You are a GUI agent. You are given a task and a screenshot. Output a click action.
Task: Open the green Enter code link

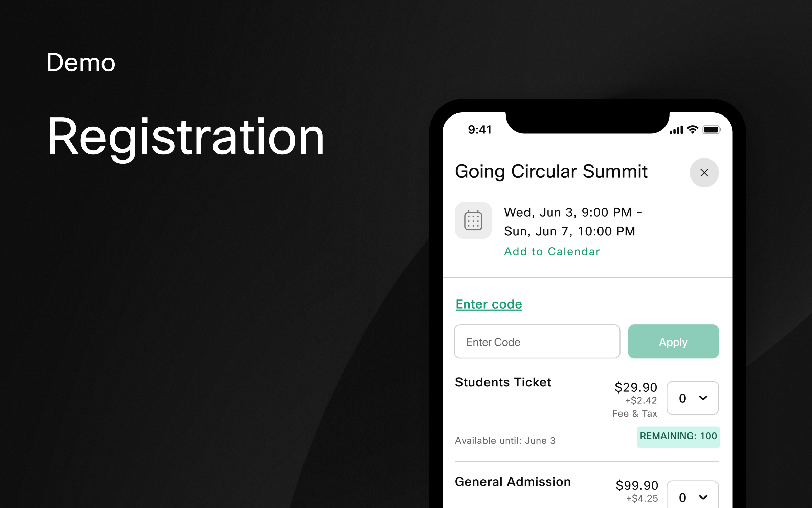489,304
